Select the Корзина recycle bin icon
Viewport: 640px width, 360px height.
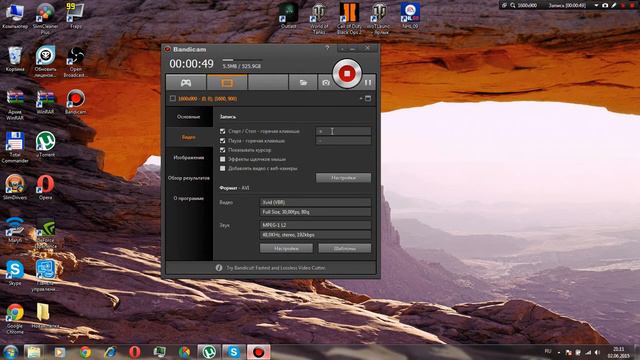click(15, 58)
